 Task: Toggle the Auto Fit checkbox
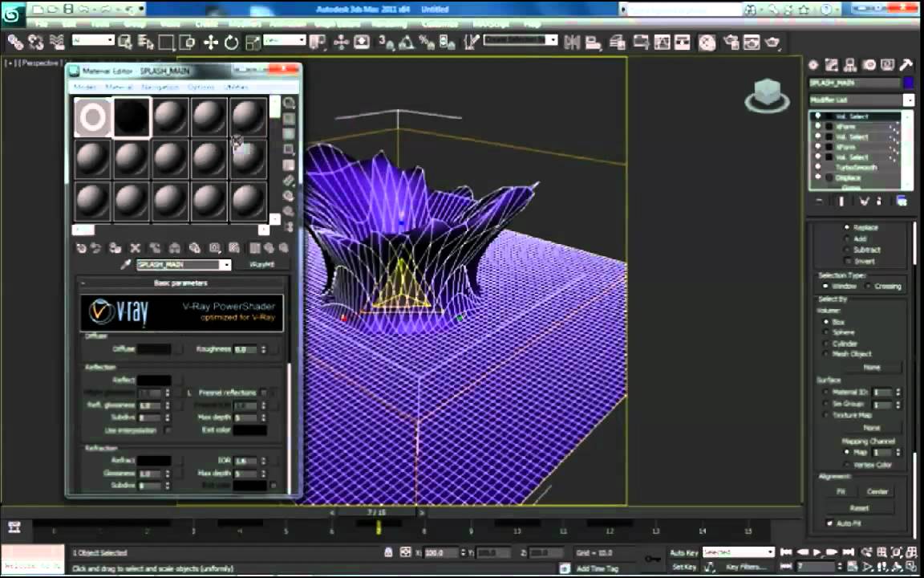[x=829, y=523]
